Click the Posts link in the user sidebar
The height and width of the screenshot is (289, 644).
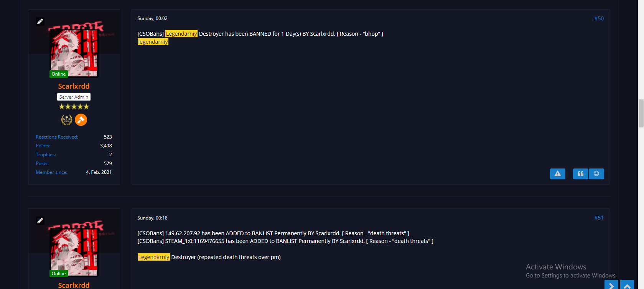42,163
